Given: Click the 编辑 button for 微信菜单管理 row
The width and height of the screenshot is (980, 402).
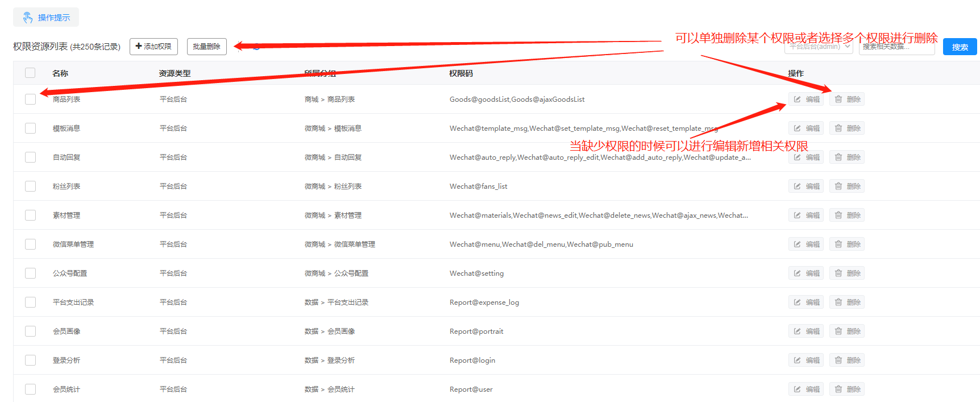Looking at the screenshot, I should point(806,244).
